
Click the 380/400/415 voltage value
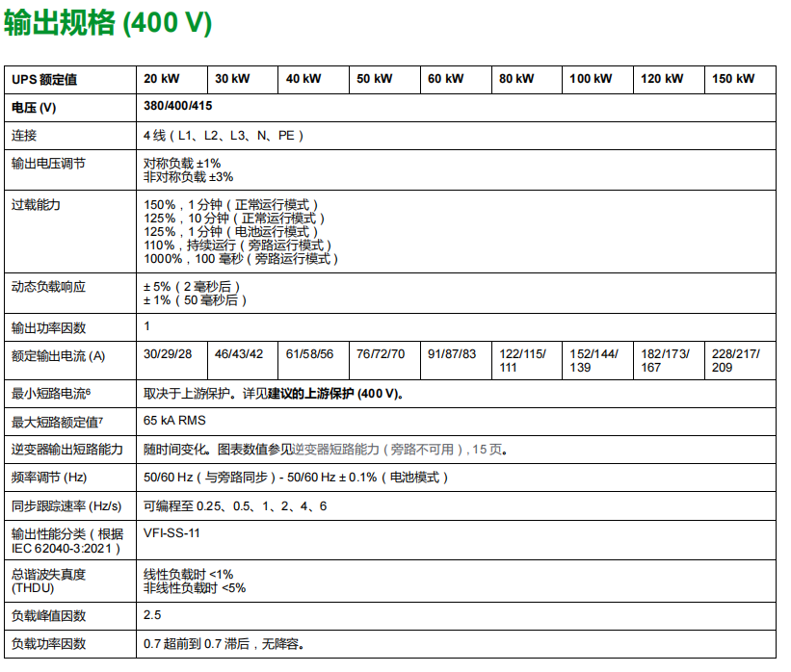tap(178, 107)
